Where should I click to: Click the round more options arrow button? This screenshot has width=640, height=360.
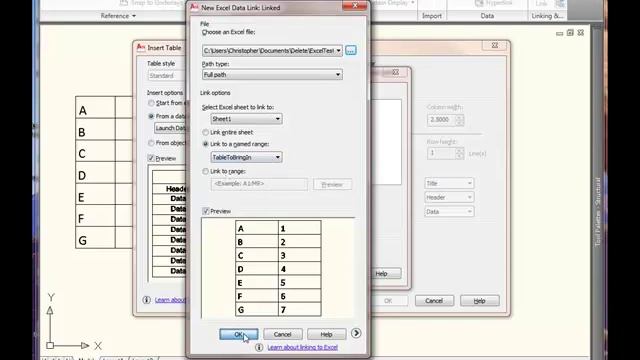[x=356, y=333]
